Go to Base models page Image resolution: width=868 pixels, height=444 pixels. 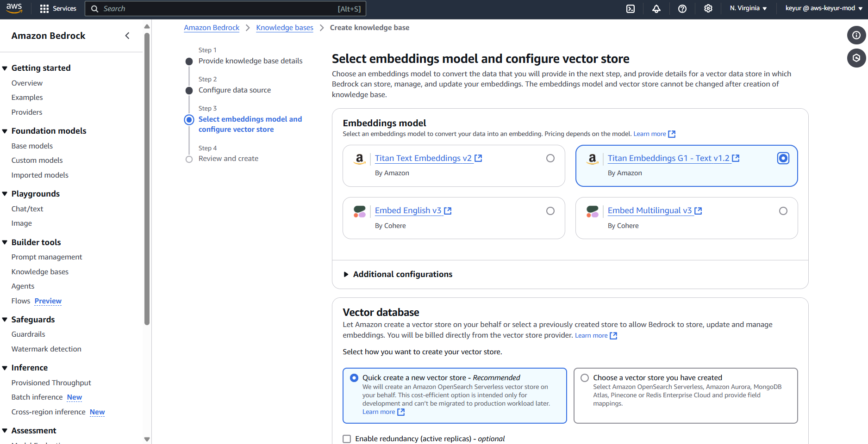pos(32,146)
